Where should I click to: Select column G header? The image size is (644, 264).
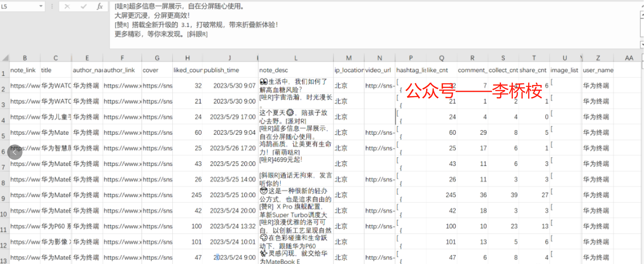coord(157,58)
